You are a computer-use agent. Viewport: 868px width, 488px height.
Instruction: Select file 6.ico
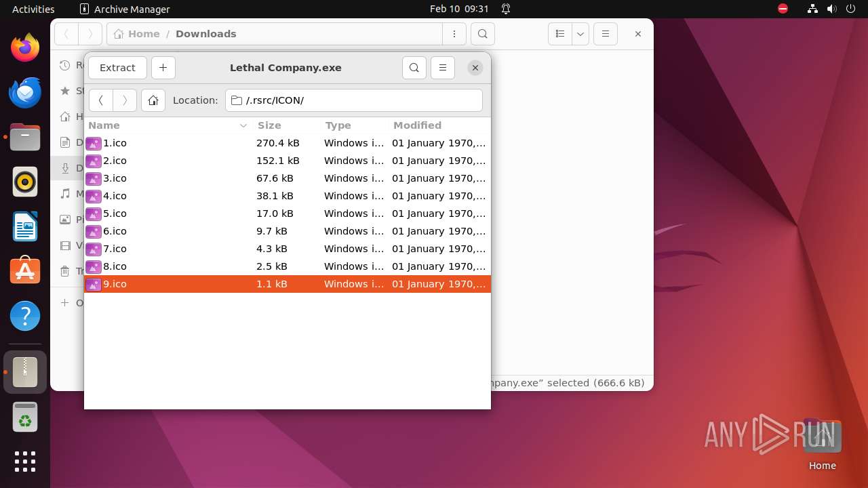pyautogui.click(x=287, y=231)
